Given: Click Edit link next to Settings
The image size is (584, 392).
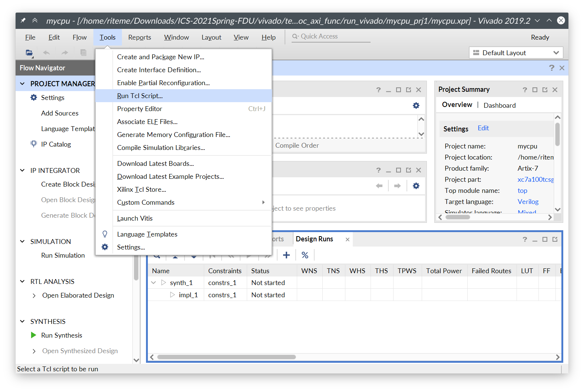Looking at the screenshot, I should click(x=483, y=128).
